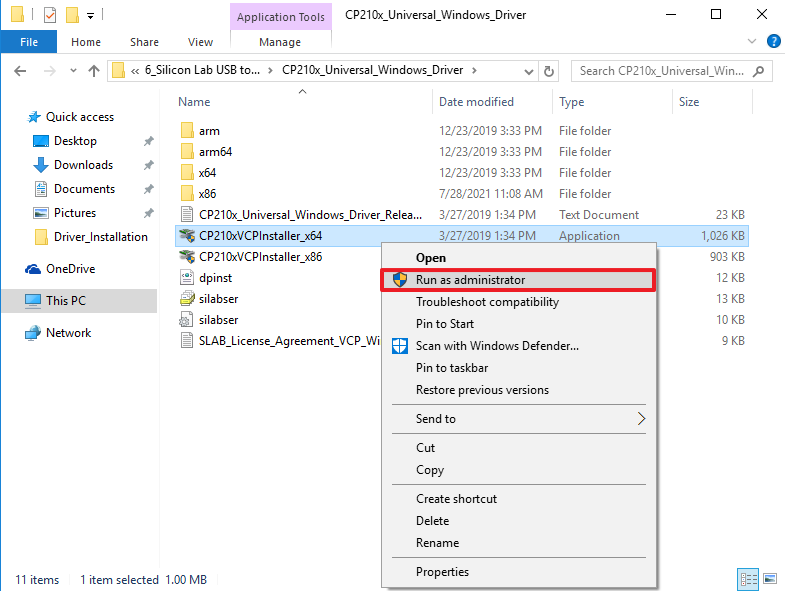The width and height of the screenshot is (785, 591).
Task: Expand the Send to submenu
Action: (x=519, y=419)
